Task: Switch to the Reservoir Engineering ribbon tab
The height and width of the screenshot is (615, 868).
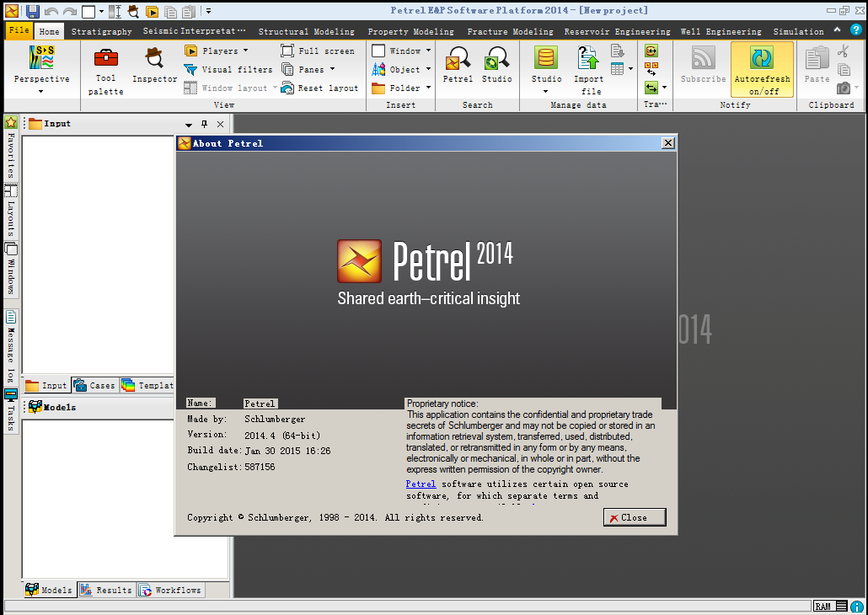Action: [617, 31]
